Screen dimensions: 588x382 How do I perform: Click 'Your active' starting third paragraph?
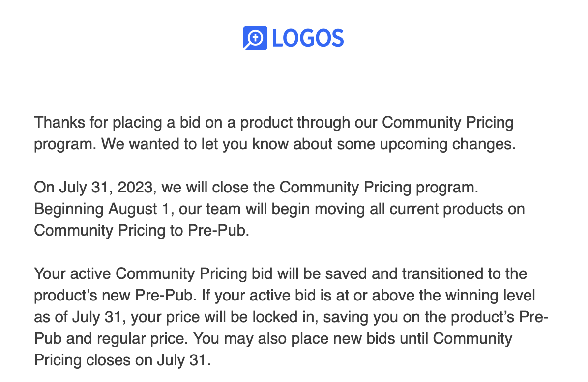72,274
